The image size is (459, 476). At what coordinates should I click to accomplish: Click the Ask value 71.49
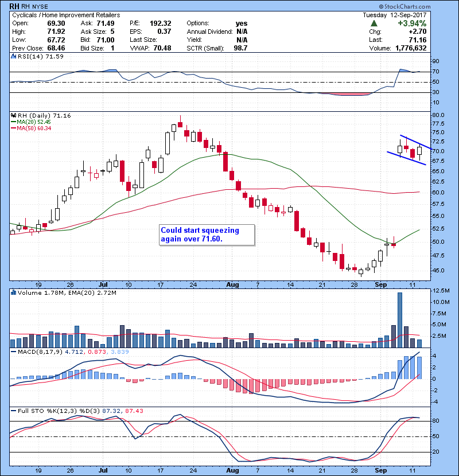point(106,24)
